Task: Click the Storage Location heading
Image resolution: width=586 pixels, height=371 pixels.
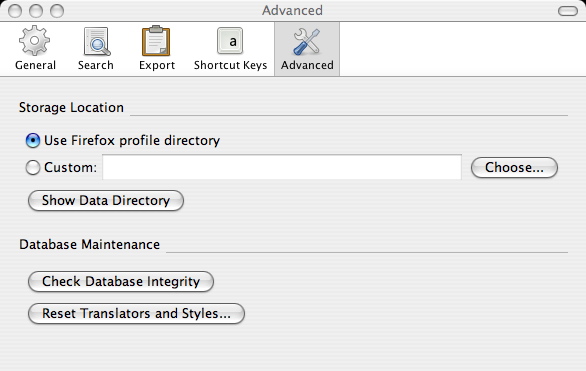Action: click(x=71, y=108)
